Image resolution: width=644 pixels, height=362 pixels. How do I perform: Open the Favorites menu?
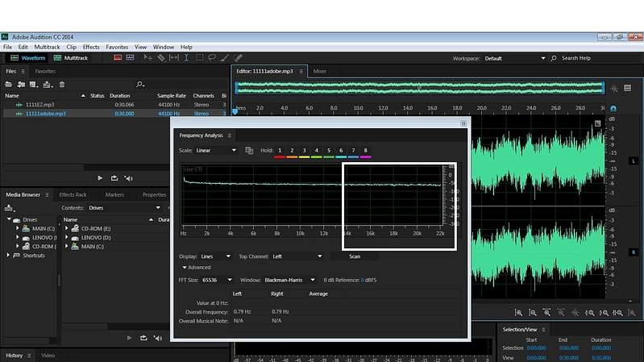117,48
